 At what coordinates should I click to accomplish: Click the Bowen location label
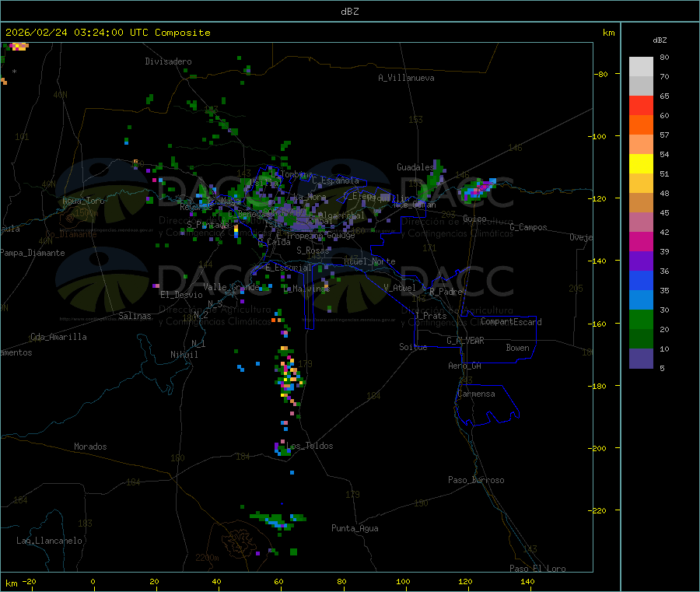[x=517, y=348]
